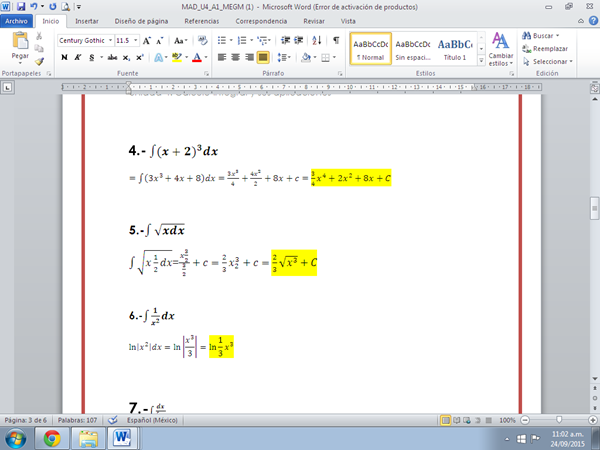This screenshot has height=450, width=600.
Task: Undo the last action
Action: (x=34, y=7)
